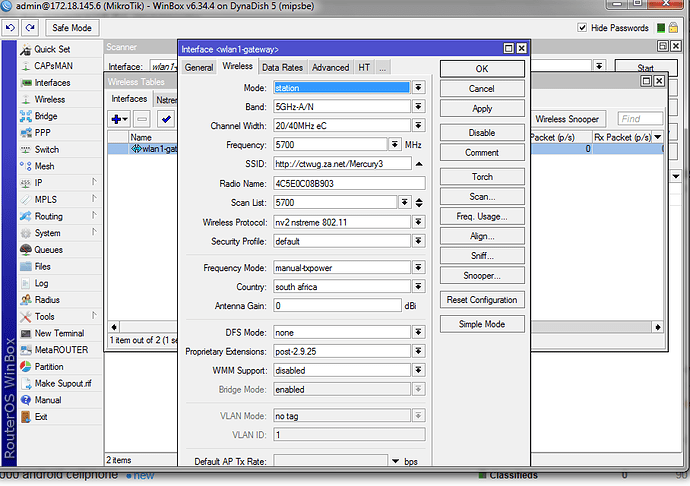Switch to the General tab
The image size is (690, 486).
(199, 67)
